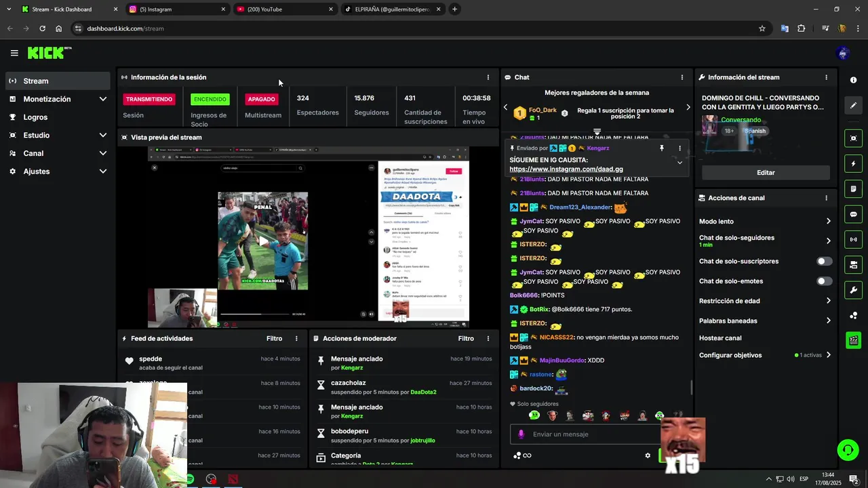Open chat settings gear icon
Screen dimensions: 868x488
click(648, 455)
